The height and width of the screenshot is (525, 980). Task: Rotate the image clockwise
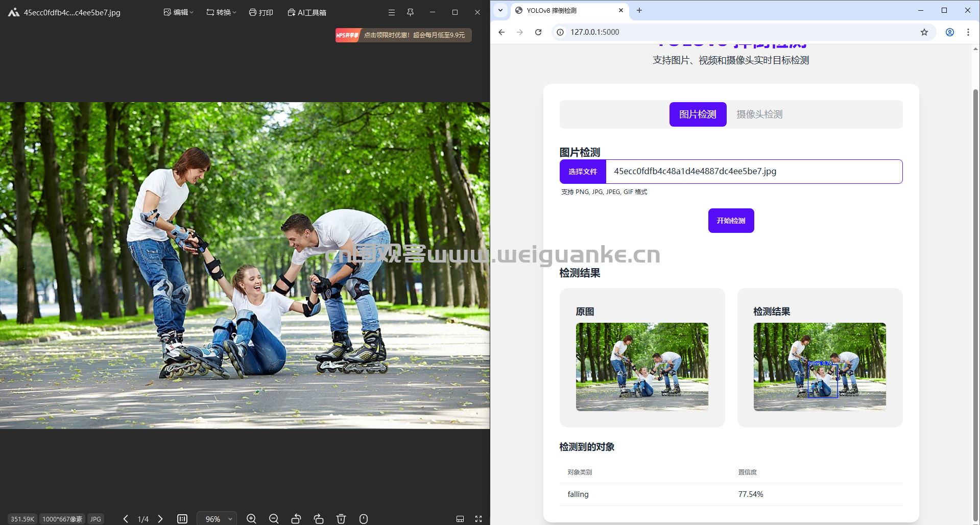point(319,519)
